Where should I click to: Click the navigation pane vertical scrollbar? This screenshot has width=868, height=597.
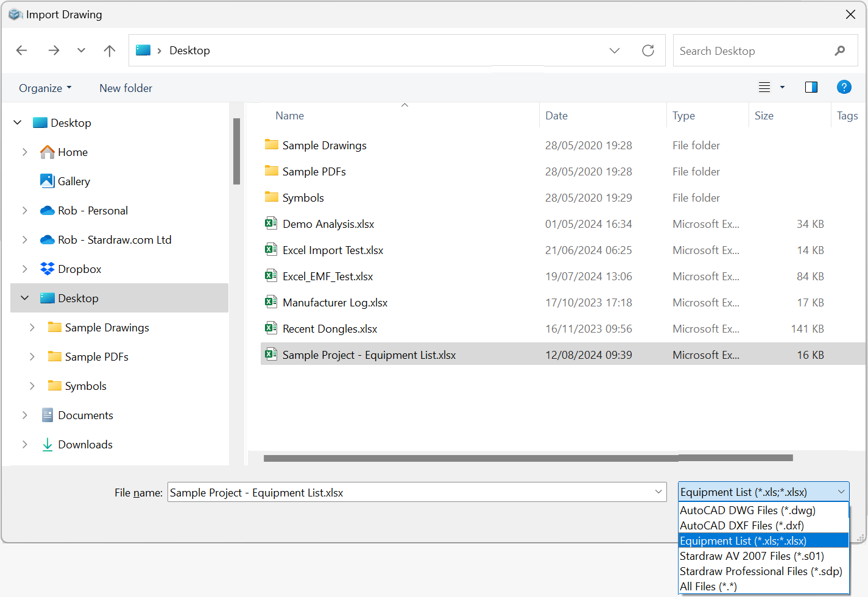(x=236, y=151)
